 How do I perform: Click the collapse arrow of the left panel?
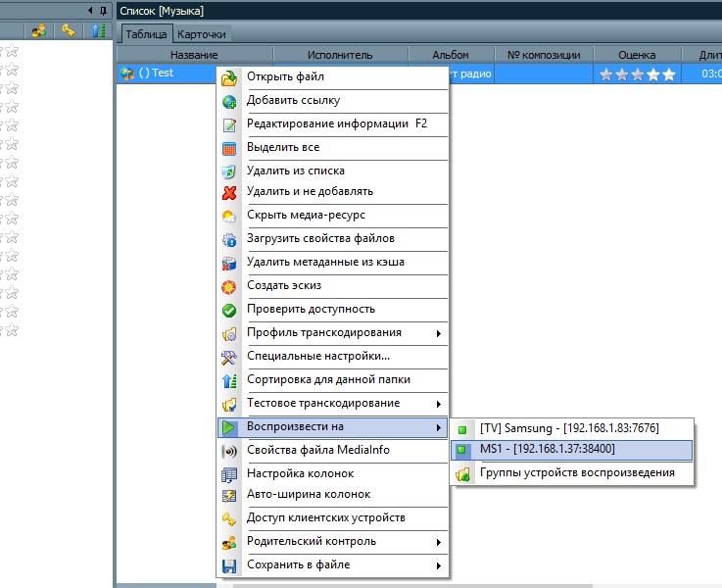(x=90, y=10)
